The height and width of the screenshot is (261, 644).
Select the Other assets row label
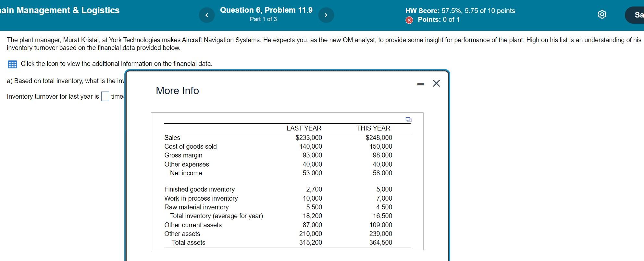(x=182, y=234)
